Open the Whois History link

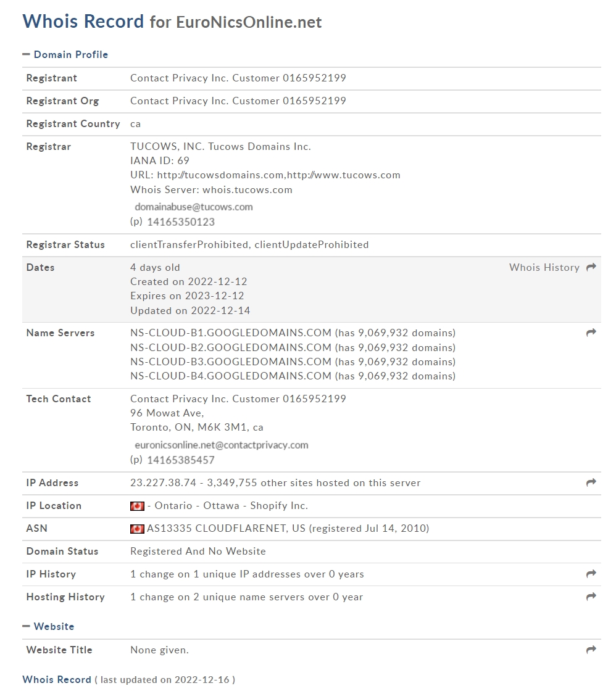click(x=544, y=268)
